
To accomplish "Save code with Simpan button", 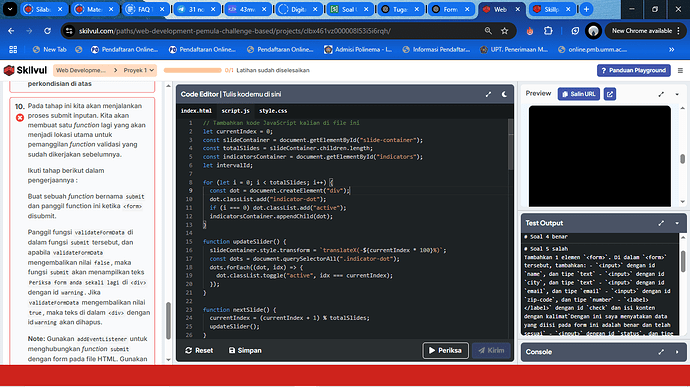I will point(245,350).
